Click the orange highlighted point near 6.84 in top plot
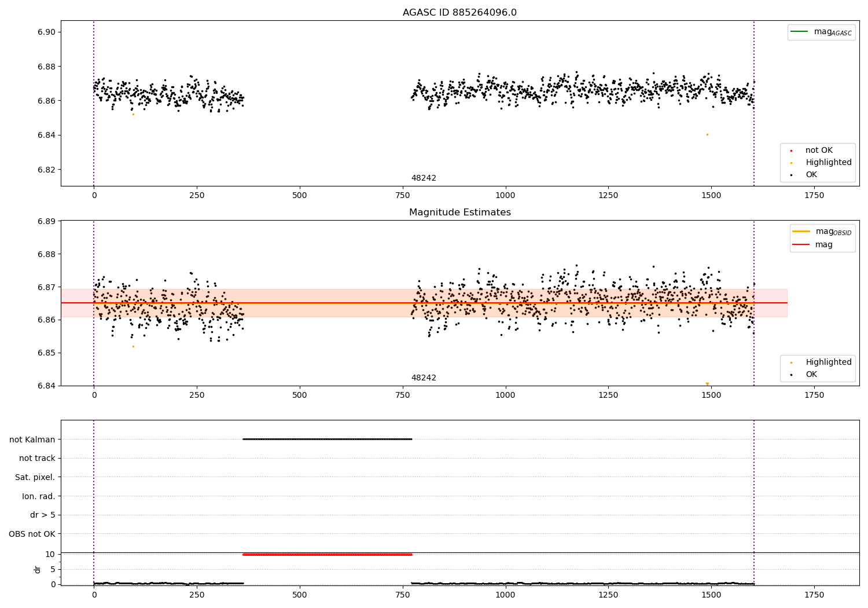Screen dimensions: 868x608 [707, 135]
